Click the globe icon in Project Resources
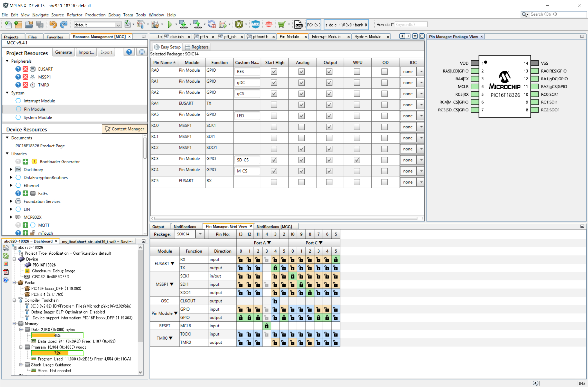 142,52
